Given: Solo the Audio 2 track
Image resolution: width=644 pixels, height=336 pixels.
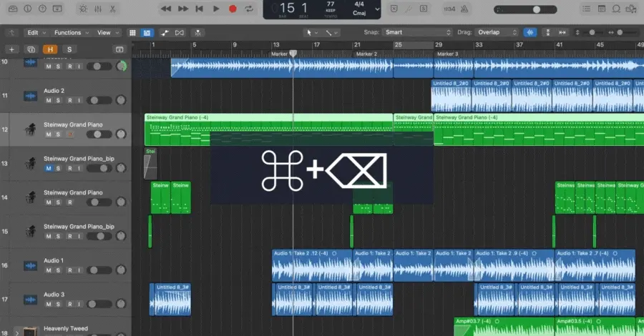Looking at the screenshot, I should [58, 101].
